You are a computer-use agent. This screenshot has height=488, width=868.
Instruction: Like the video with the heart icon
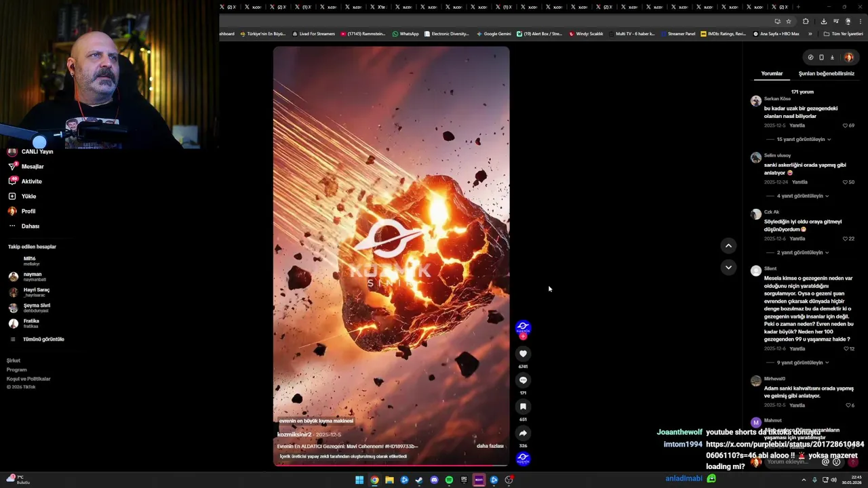click(523, 354)
